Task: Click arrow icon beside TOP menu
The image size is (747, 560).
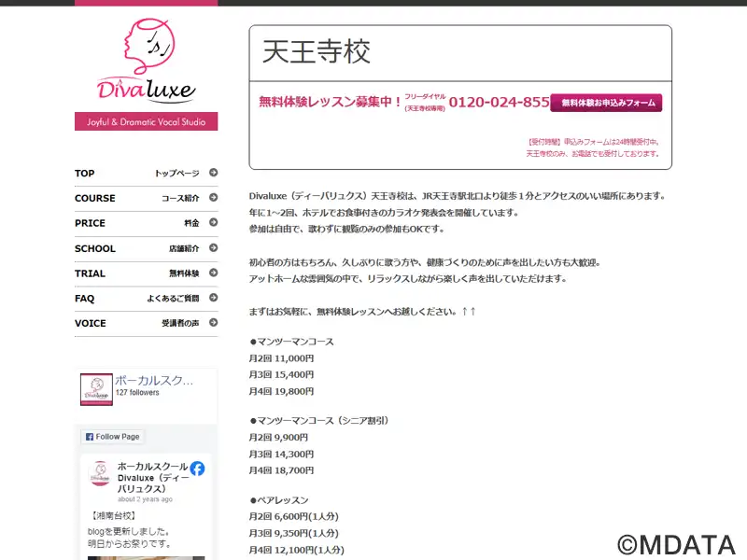Action: (214, 173)
